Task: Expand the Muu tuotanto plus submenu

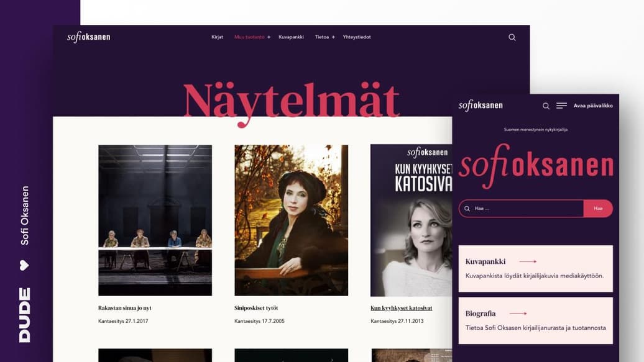Action: point(269,37)
